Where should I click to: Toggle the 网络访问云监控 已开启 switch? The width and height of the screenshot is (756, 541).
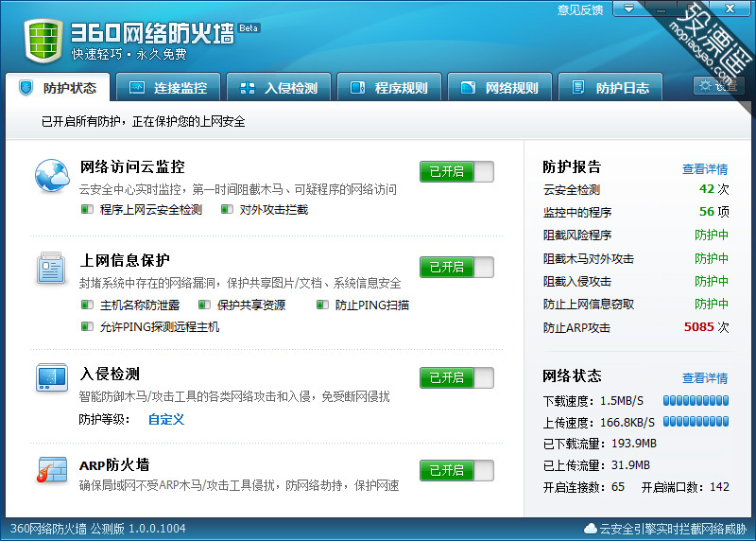[x=456, y=171]
